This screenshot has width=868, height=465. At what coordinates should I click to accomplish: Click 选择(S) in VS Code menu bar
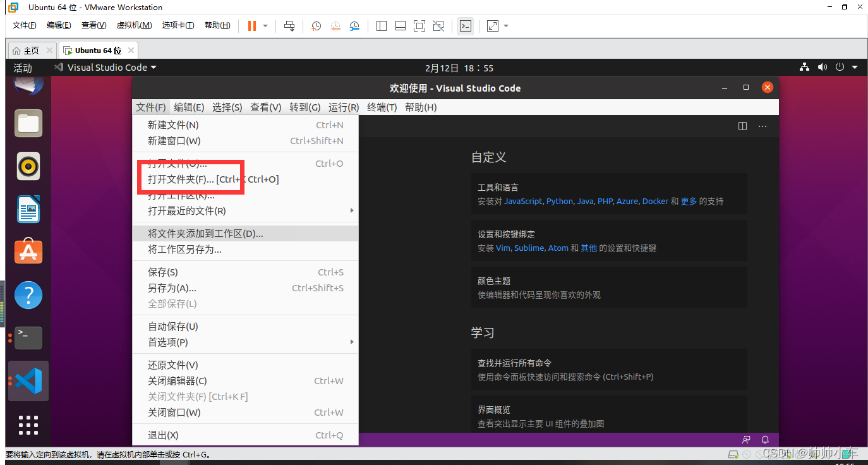(x=227, y=107)
